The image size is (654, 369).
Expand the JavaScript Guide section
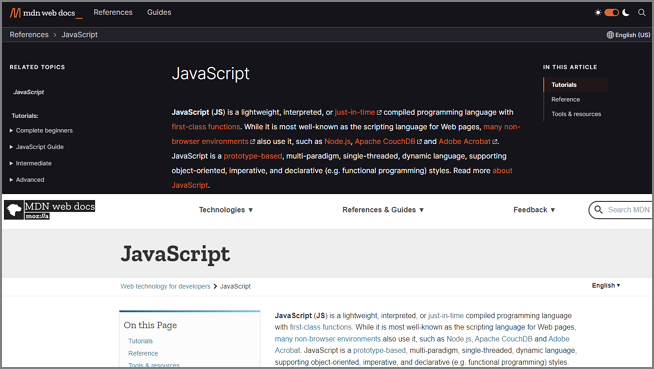point(37,147)
